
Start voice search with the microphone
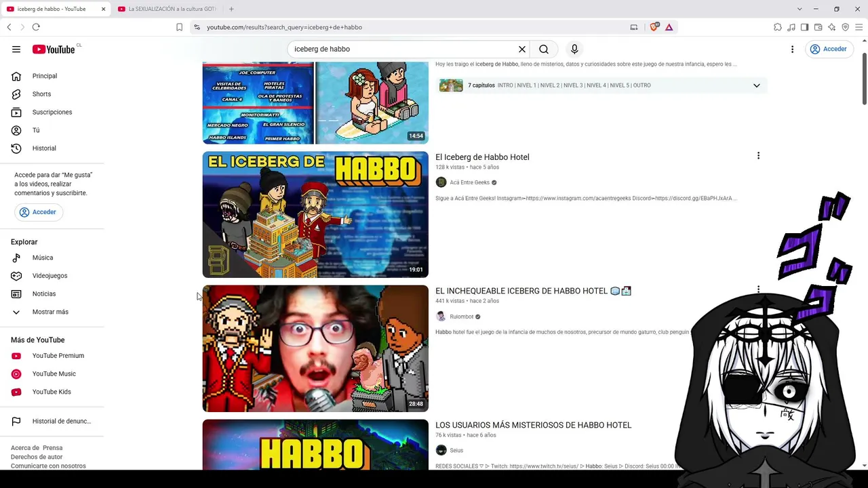574,49
